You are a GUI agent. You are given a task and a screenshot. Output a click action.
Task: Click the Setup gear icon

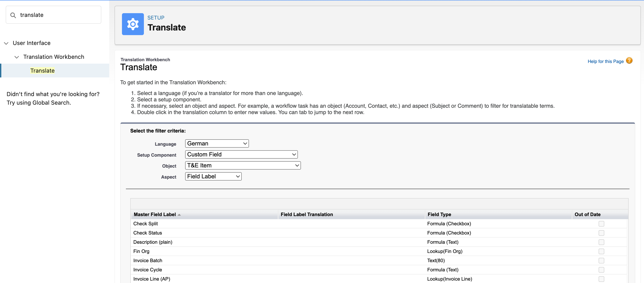133,24
